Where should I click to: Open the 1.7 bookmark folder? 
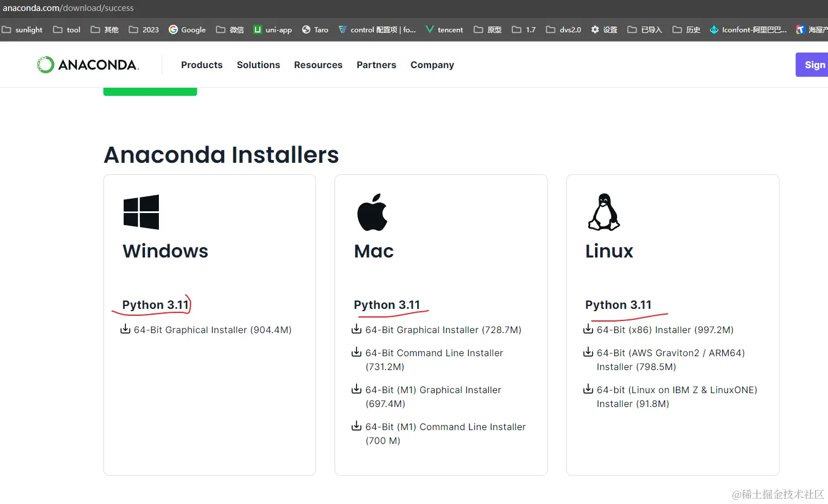point(524,29)
